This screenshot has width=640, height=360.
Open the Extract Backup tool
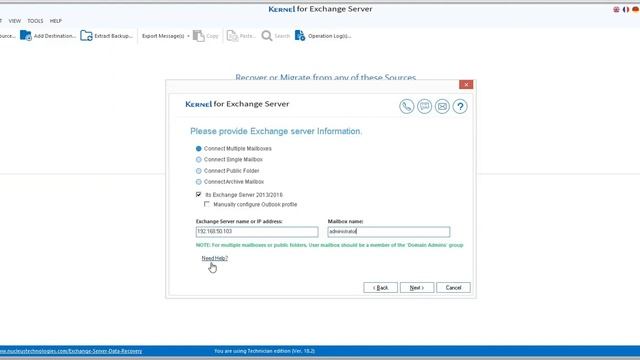(x=107, y=36)
